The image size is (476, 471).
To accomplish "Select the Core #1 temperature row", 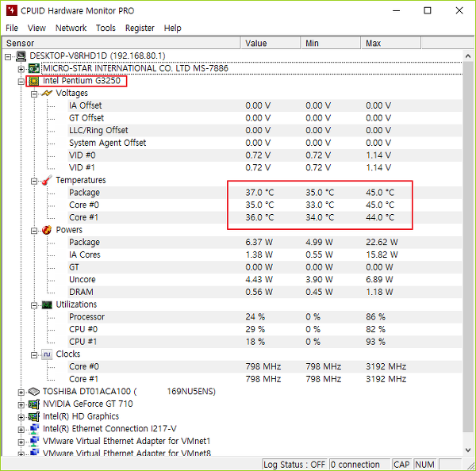I will 264,217.
